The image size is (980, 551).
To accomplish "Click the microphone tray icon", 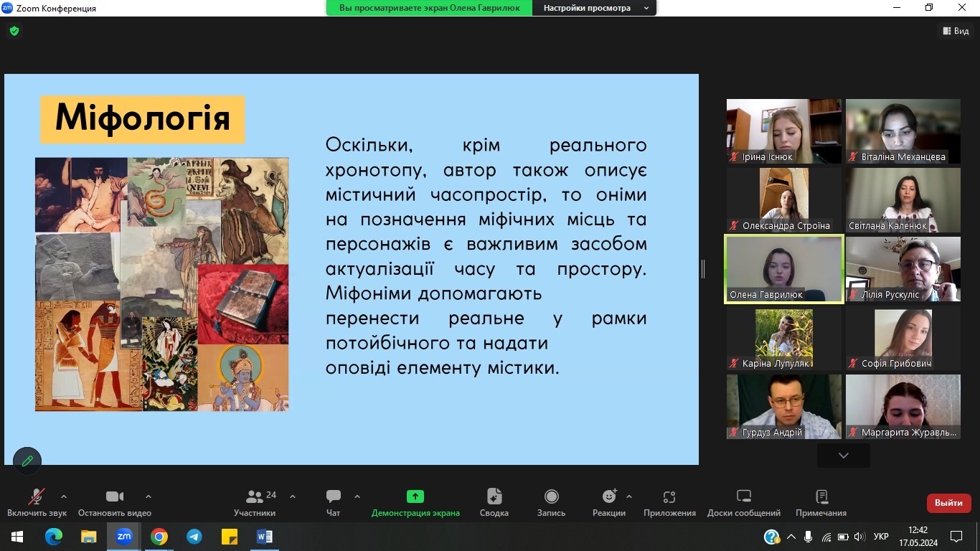I will pyautogui.click(x=809, y=537).
